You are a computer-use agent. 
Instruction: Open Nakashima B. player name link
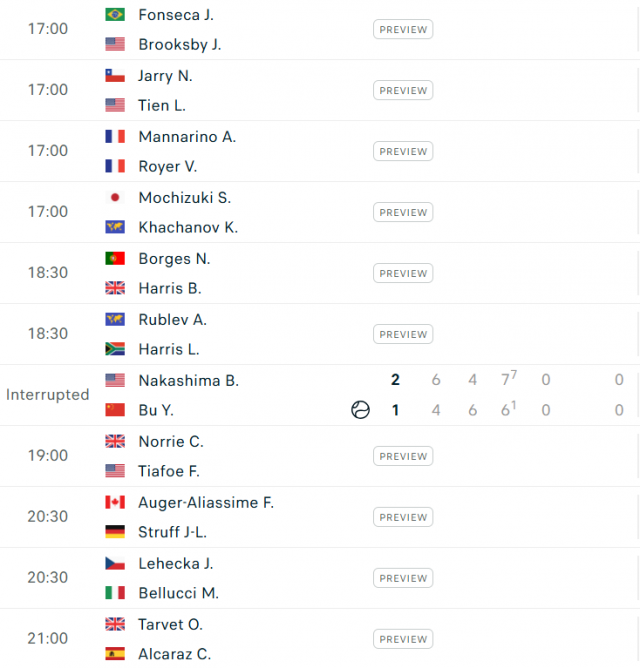click(189, 380)
